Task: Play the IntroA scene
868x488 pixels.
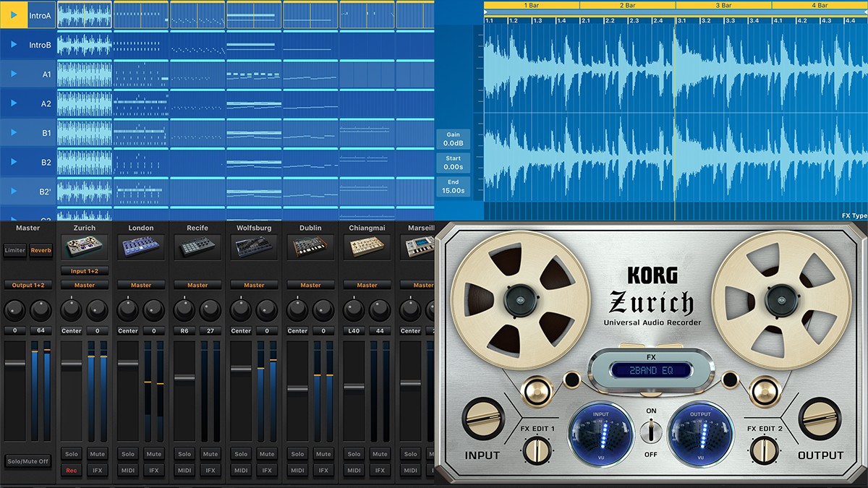Action: coord(14,15)
